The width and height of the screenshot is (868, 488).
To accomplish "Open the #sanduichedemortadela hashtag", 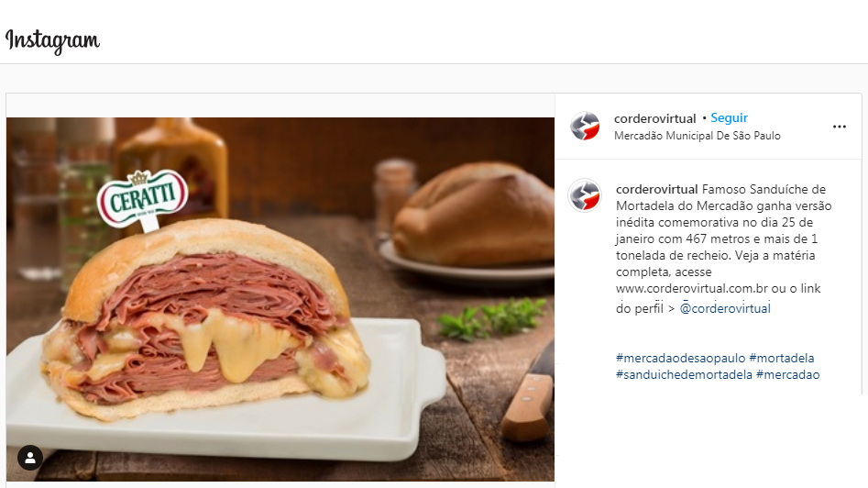I will pos(684,375).
